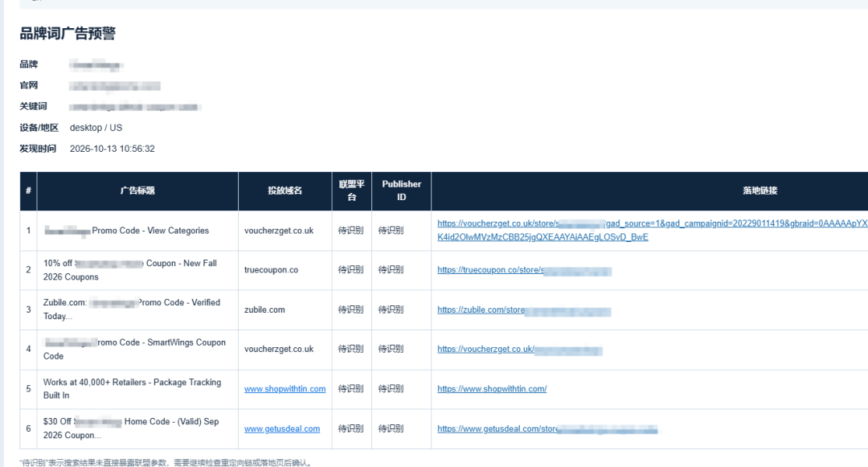
Task: Select ad title ending 'New Fall 2026 Coupons'
Action: coord(130,270)
